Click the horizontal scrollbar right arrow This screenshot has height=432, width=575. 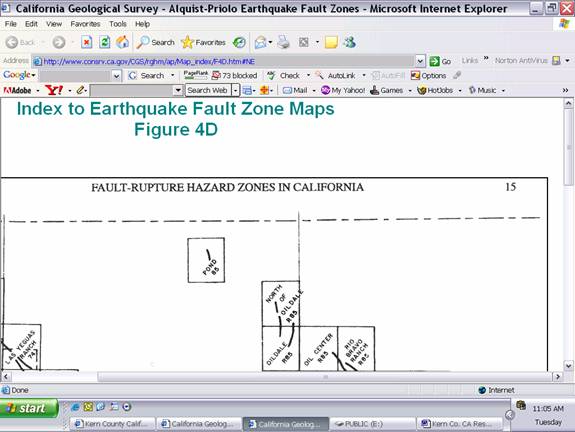(x=558, y=377)
